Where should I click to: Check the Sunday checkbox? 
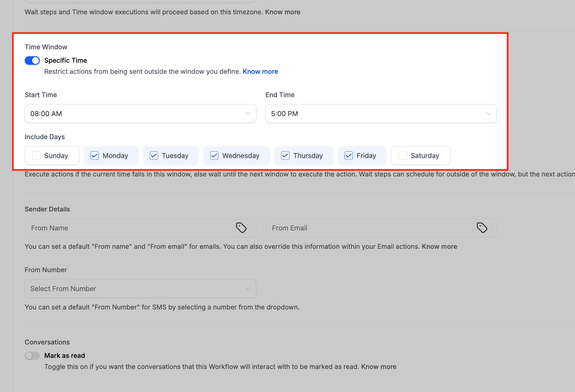(x=36, y=155)
